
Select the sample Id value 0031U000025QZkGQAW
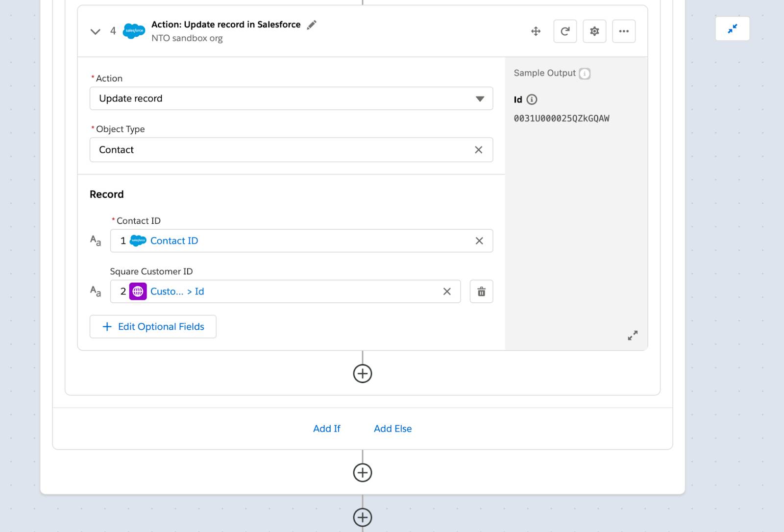click(562, 119)
